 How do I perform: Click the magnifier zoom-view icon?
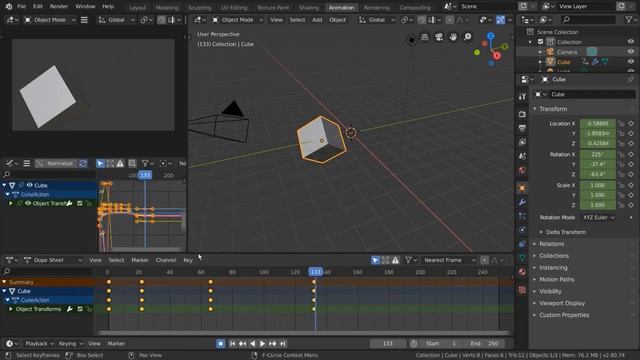(x=467, y=37)
